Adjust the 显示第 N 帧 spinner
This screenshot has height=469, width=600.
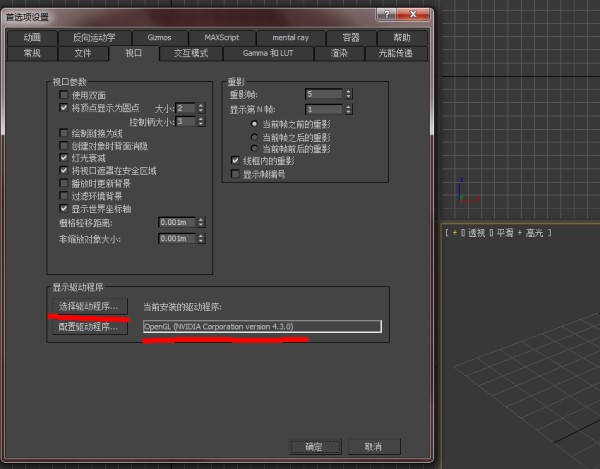click(x=348, y=109)
